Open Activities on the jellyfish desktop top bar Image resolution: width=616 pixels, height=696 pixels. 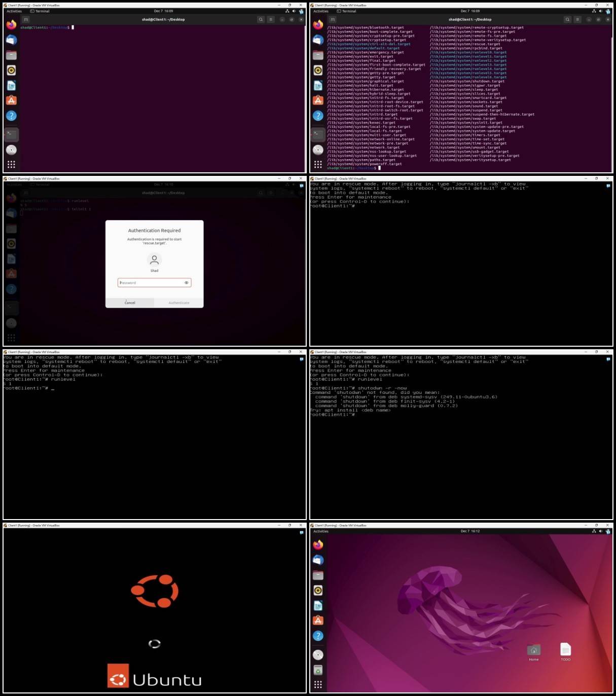pos(321,531)
